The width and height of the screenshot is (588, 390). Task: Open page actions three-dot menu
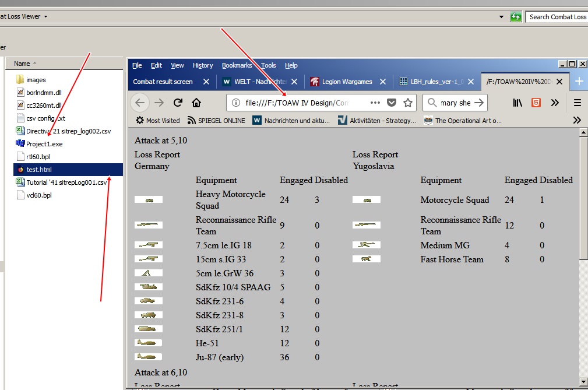(x=375, y=103)
